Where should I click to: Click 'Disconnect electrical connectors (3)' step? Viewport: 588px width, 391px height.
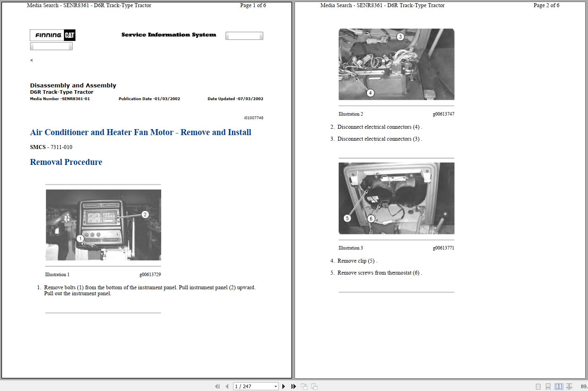pos(379,139)
